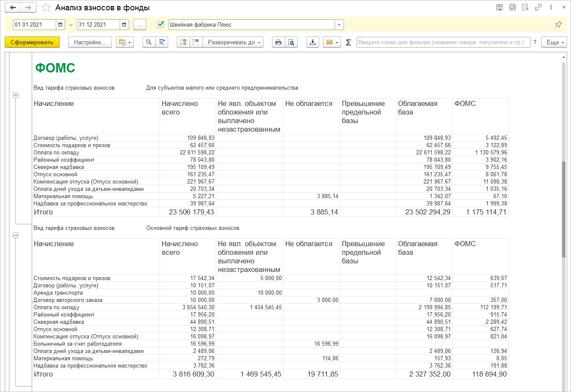Click the magnifier find icon in toolbar
The height and width of the screenshot is (392, 571).
[x=149, y=42]
